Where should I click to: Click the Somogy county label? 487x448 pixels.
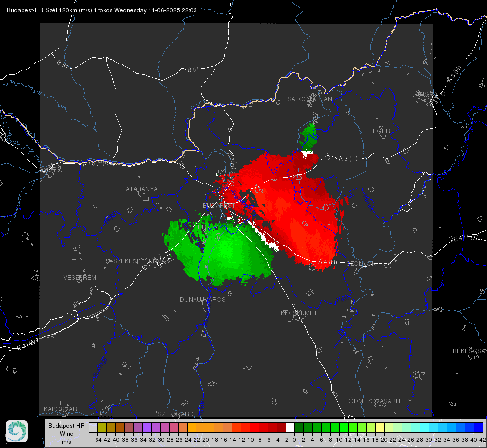(x=99, y=367)
